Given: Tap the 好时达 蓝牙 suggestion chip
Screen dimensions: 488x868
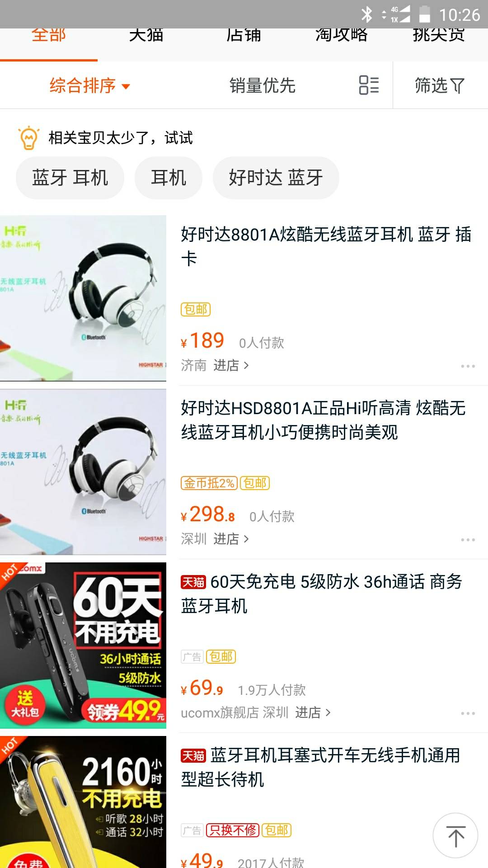Looking at the screenshot, I should pyautogui.click(x=276, y=178).
